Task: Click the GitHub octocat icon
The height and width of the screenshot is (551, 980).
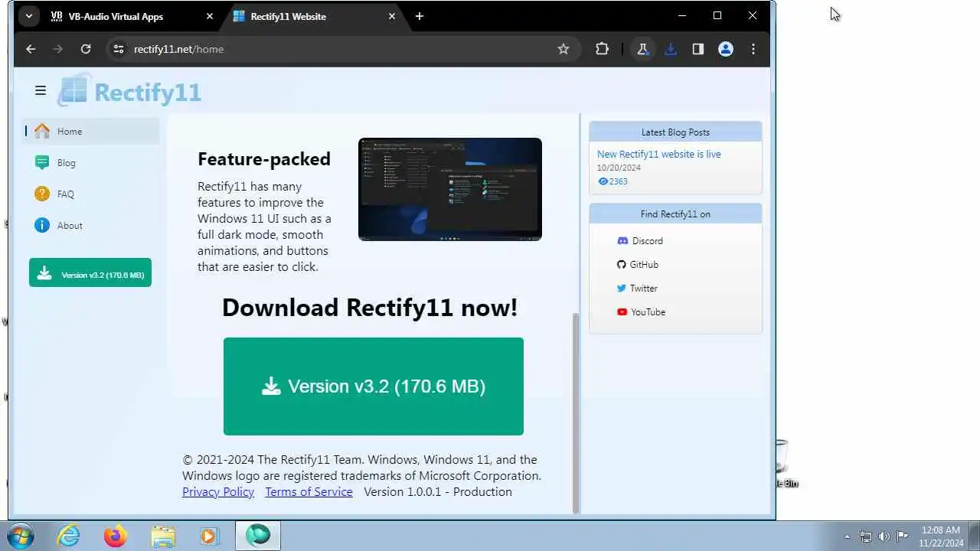Action: [x=622, y=265]
